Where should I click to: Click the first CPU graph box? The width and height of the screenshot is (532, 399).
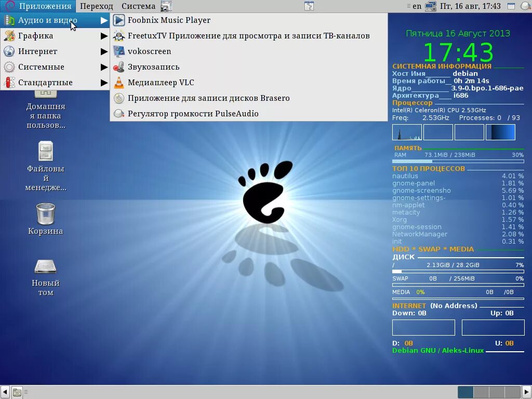[407, 132]
